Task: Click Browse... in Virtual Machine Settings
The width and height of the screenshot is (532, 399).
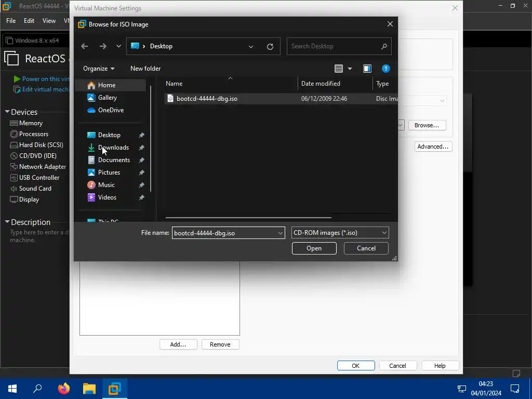Action: [x=427, y=125]
